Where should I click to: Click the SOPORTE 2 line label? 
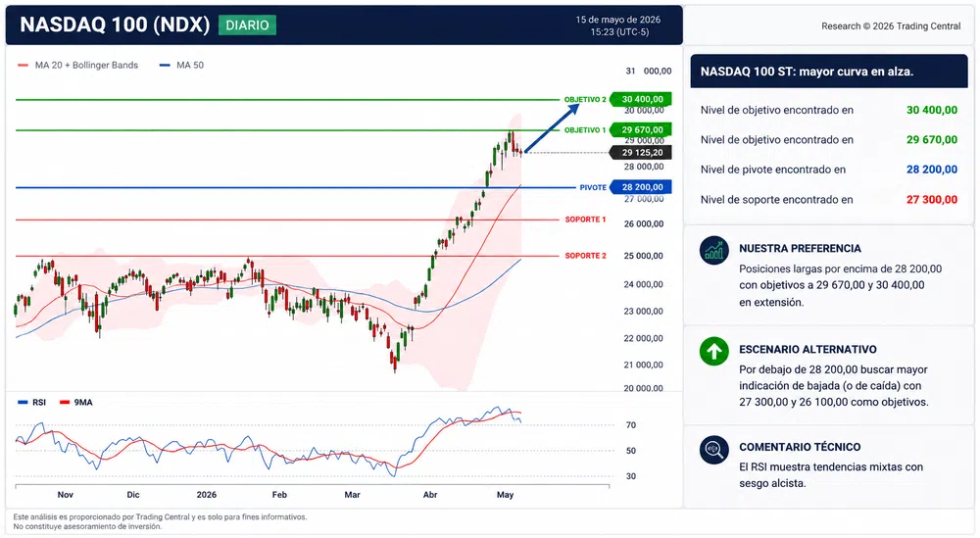tap(586, 256)
